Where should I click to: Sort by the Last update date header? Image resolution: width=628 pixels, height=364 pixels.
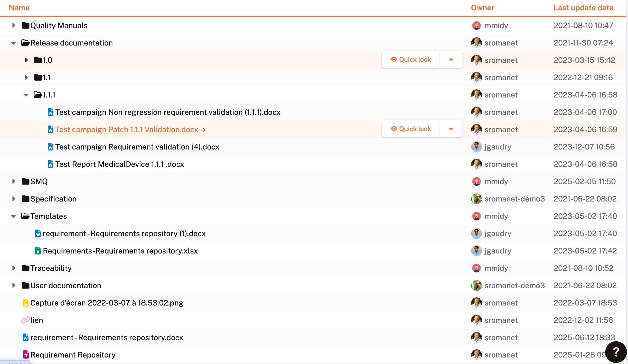583,8
